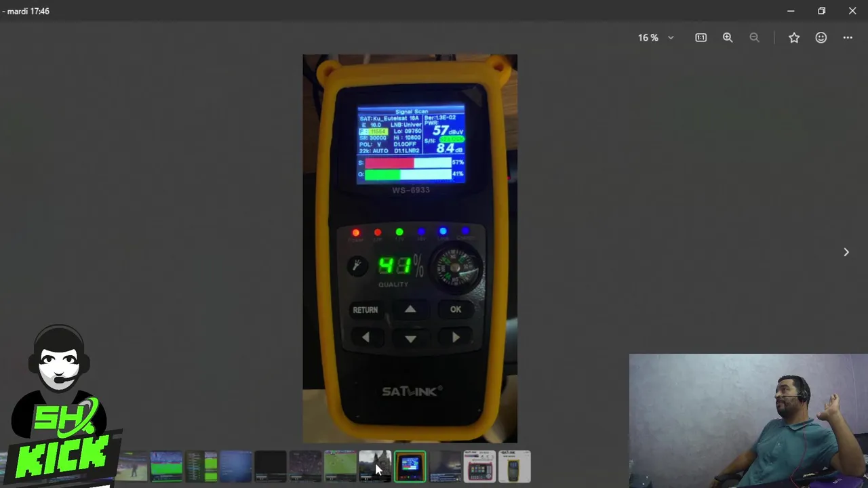The width and height of the screenshot is (868, 488).
Task: Open the green screen with blue top thumbnail
Action: [166, 466]
